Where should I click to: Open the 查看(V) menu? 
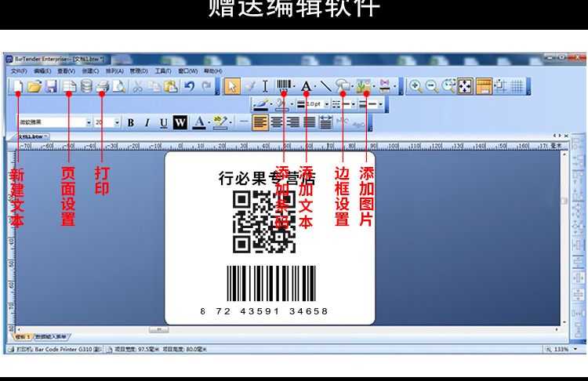pyautogui.click(x=66, y=71)
